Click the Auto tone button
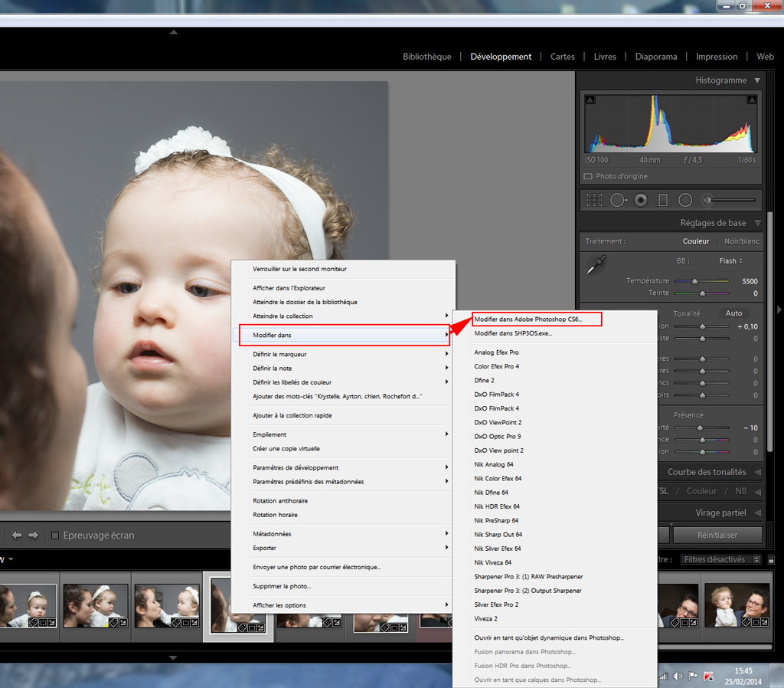The image size is (784, 688). (x=733, y=313)
